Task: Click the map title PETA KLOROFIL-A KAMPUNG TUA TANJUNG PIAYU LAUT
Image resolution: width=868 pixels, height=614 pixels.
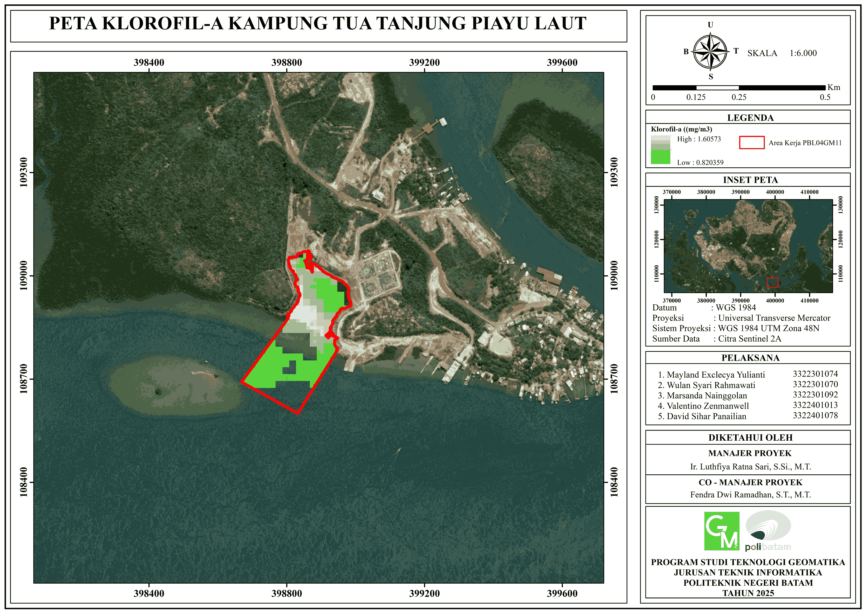Action: pyautogui.click(x=318, y=23)
